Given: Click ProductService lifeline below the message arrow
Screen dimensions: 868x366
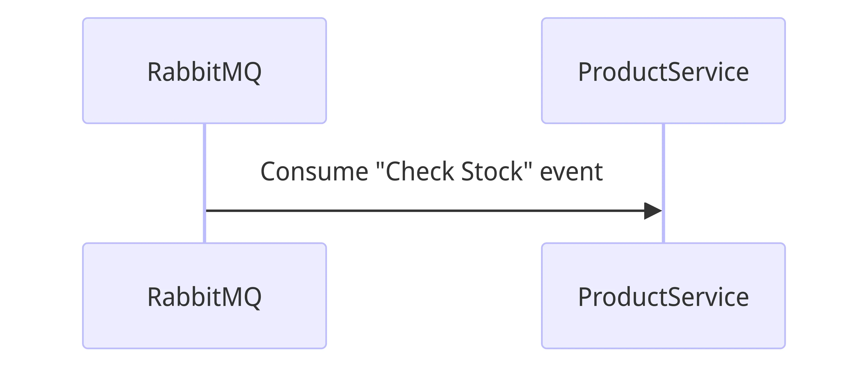Looking at the screenshot, I should click(x=663, y=229).
